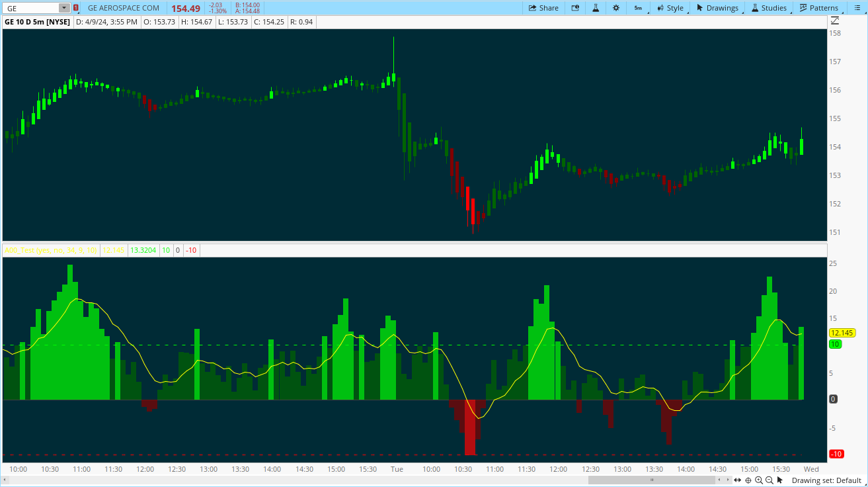Click the zoom in magnifier icon
Image resolution: width=868 pixels, height=487 pixels.
coord(759,480)
